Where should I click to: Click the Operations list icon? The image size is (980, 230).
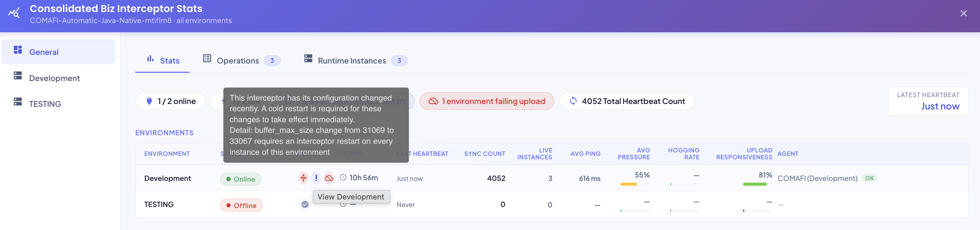pos(207,58)
